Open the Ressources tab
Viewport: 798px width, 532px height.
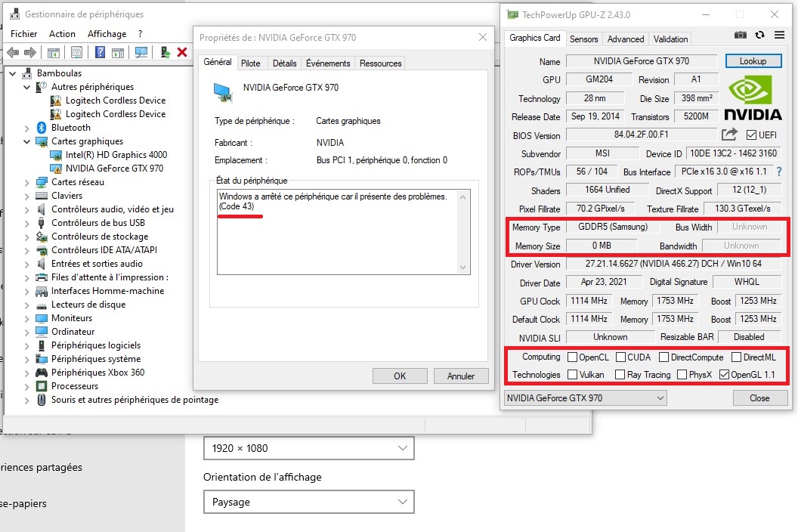(x=380, y=63)
